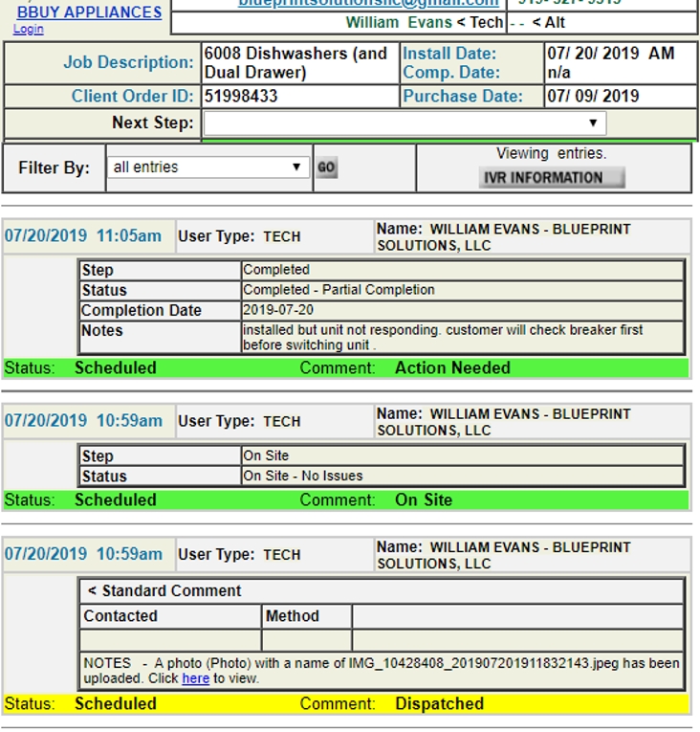Open the BBUY APPLIANCES link

(x=89, y=12)
